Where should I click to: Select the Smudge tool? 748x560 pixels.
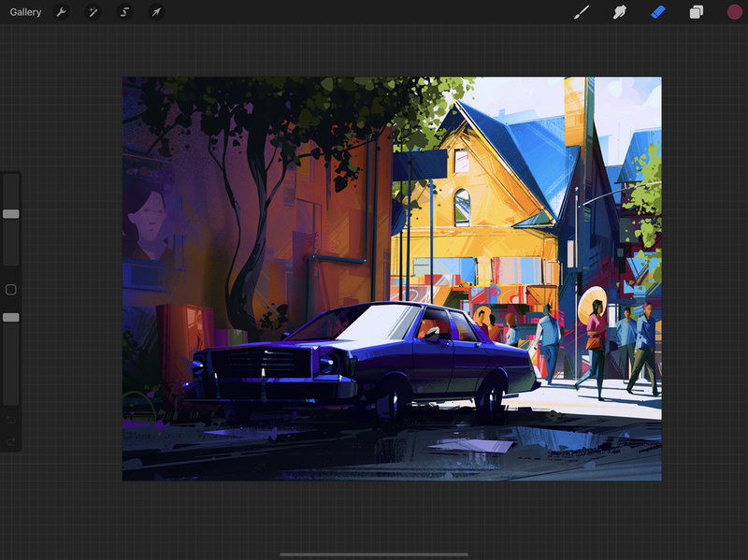point(619,12)
